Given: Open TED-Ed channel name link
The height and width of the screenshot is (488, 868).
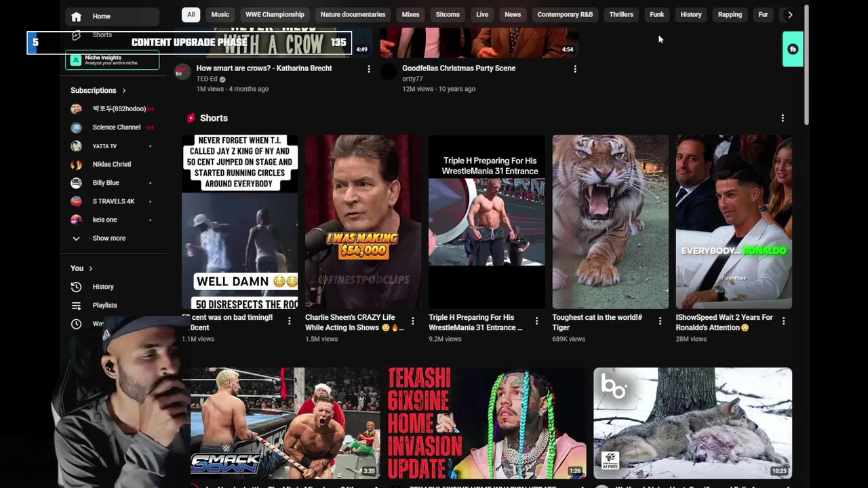Looking at the screenshot, I should click(x=207, y=79).
